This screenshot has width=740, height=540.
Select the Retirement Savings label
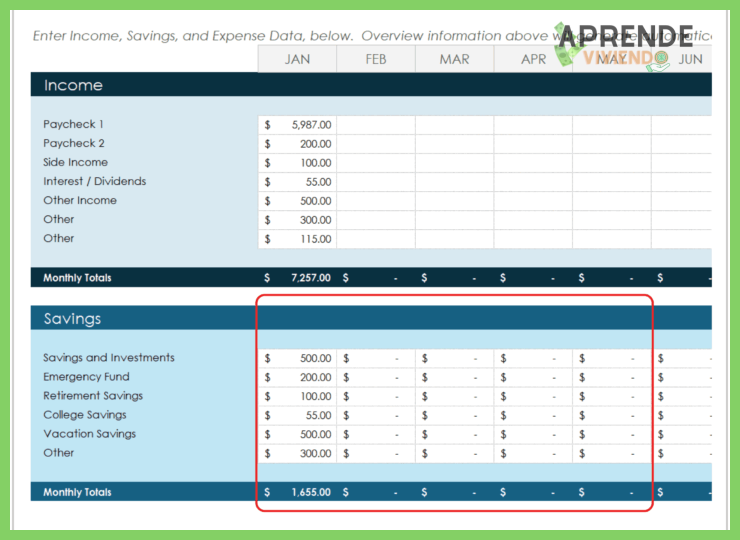[x=93, y=396]
